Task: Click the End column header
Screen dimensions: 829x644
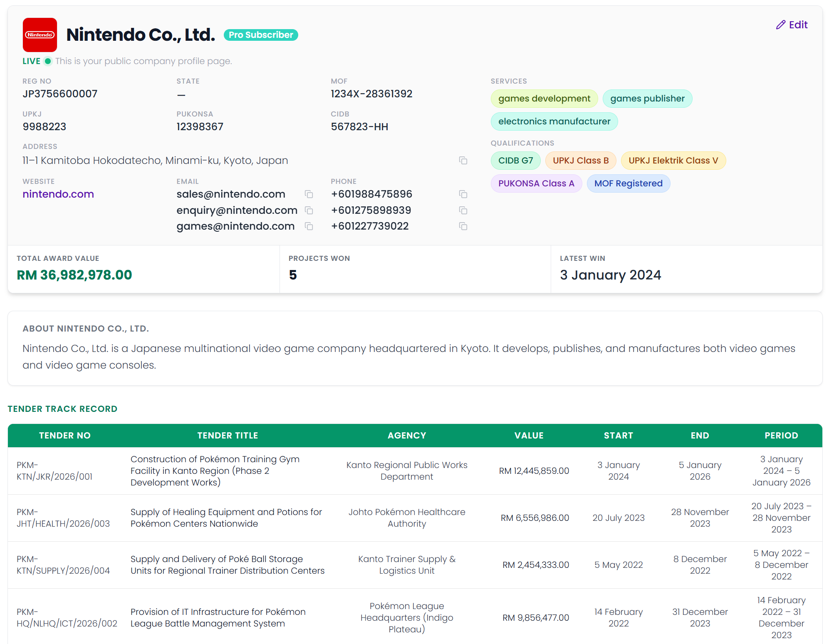Action: pyautogui.click(x=700, y=436)
